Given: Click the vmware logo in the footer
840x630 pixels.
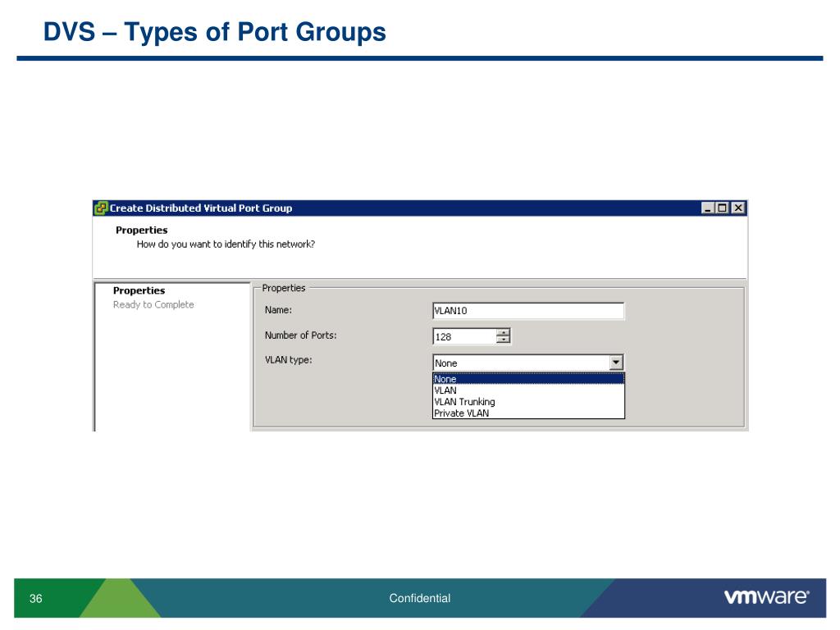Looking at the screenshot, I should point(767,596).
